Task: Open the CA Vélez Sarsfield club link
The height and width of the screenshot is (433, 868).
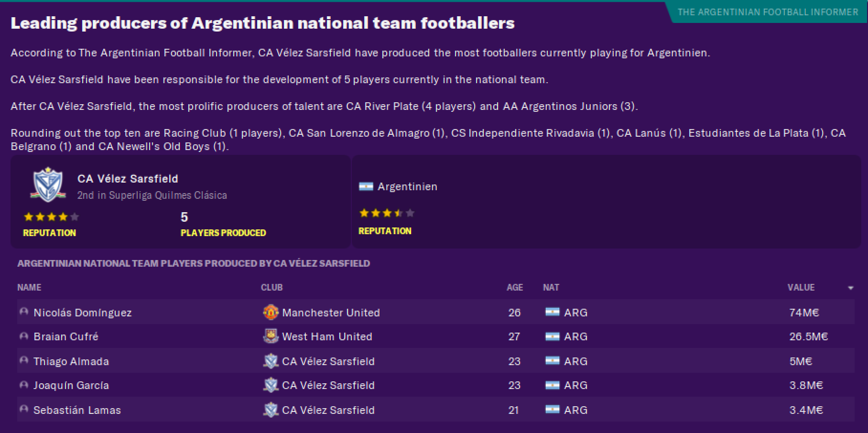Action: coord(128,179)
